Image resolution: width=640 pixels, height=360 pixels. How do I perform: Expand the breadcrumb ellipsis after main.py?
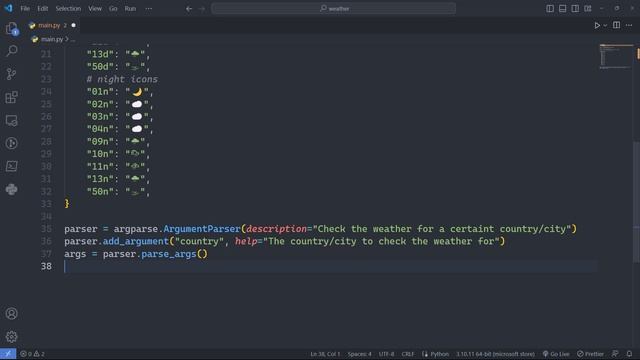tap(73, 40)
